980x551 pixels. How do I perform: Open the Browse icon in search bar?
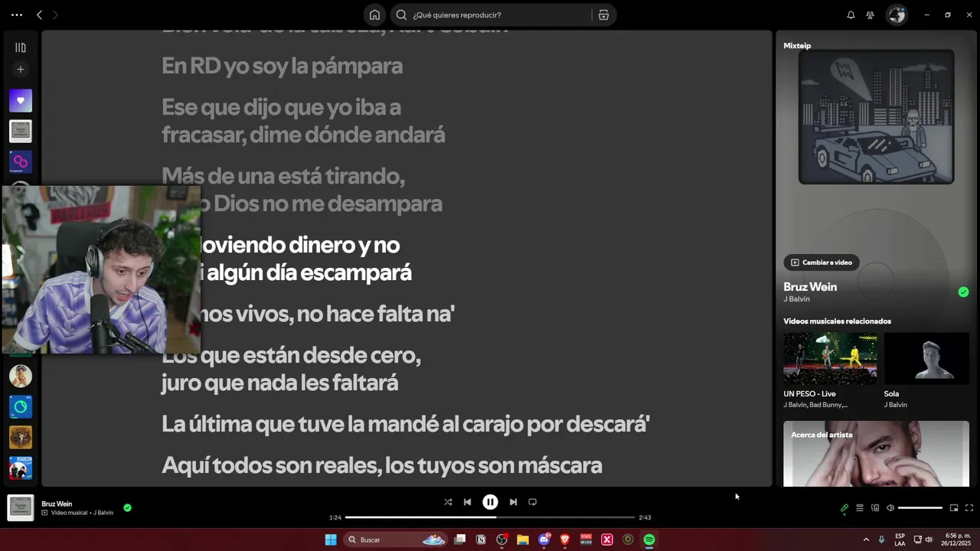[x=603, y=15]
